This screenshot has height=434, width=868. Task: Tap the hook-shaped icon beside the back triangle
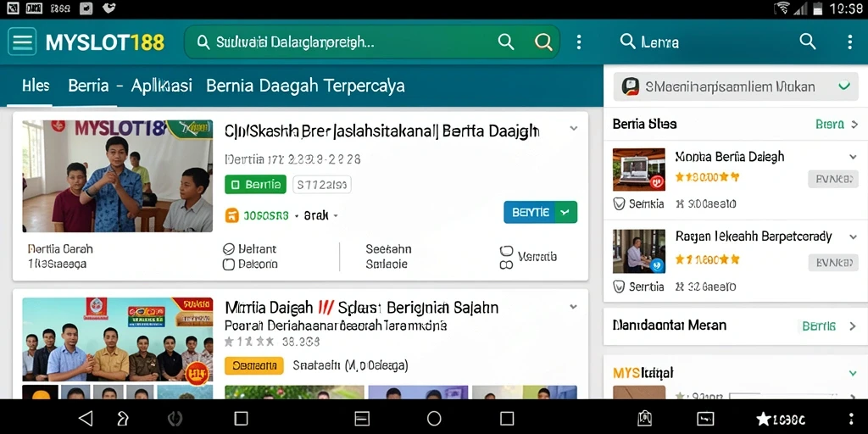(x=122, y=418)
